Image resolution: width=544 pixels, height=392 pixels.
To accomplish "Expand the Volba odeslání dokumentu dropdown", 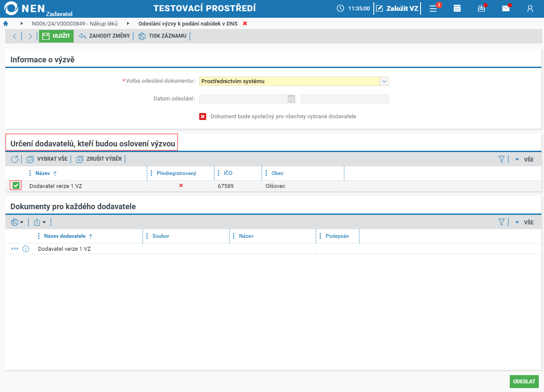I will coord(384,81).
